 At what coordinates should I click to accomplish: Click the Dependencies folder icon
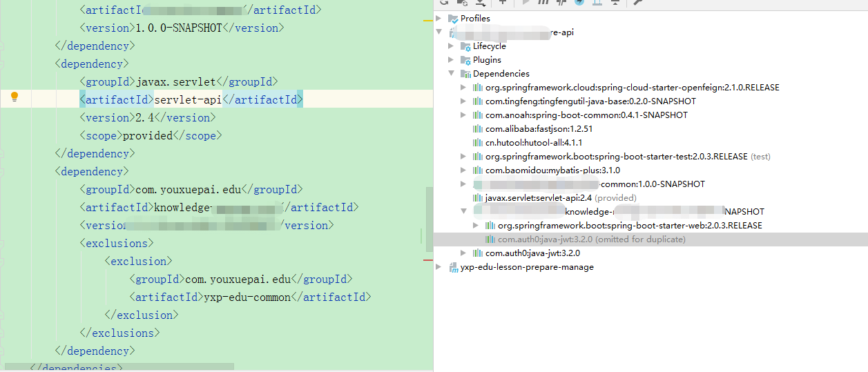[x=465, y=74]
